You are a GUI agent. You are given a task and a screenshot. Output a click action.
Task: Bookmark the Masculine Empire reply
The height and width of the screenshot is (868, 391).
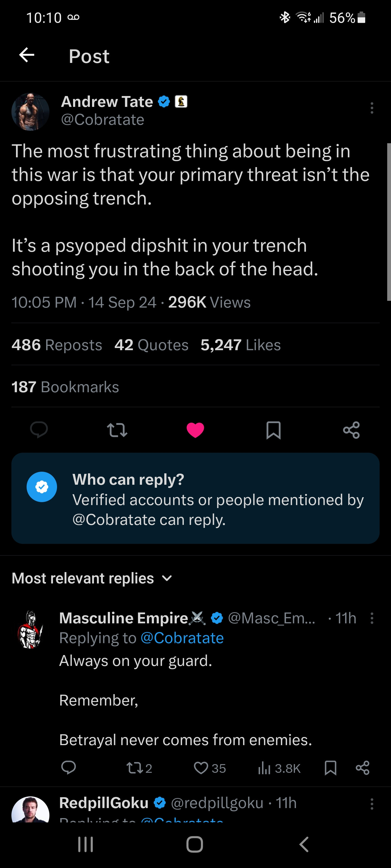click(330, 768)
